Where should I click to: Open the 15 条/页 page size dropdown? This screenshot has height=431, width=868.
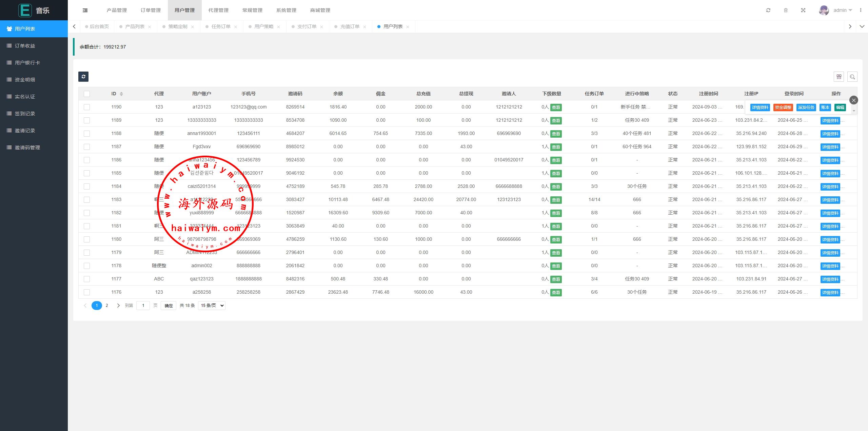coord(212,306)
